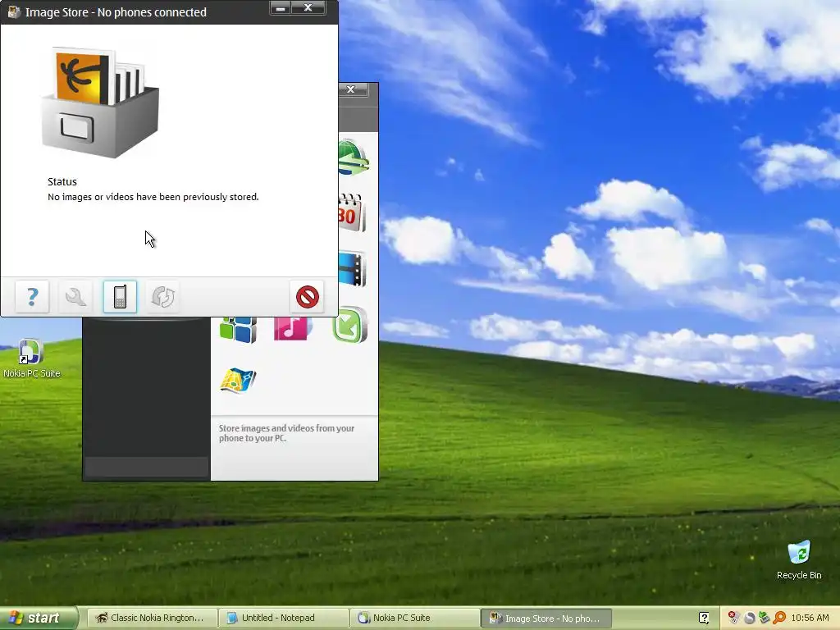Close the Image Store window
This screenshot has height=630, width=840.
(308, 8)
